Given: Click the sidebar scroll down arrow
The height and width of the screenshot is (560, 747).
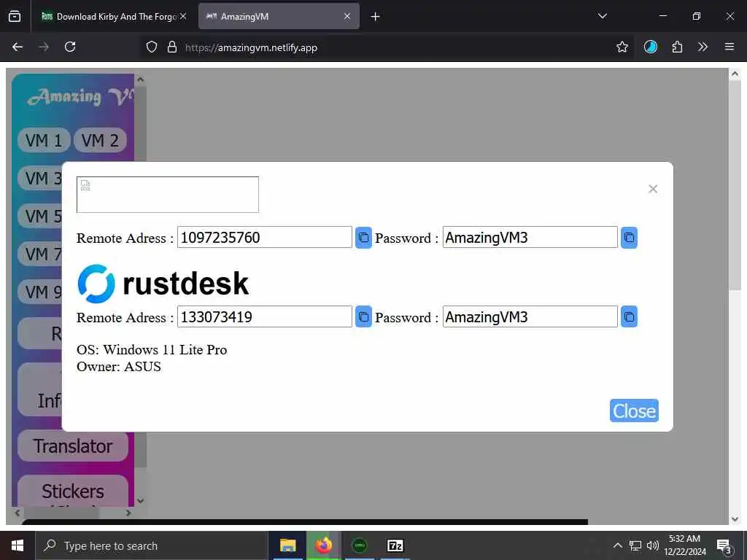Looking at the screenshot, I should click(x=140, y=500).
